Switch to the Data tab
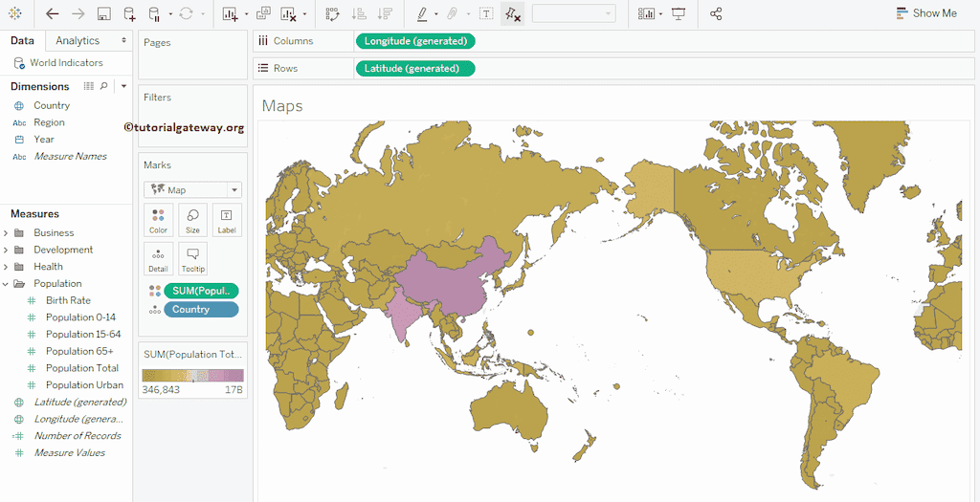The height and width of the screenshot is (502, 980). [23, 40]
